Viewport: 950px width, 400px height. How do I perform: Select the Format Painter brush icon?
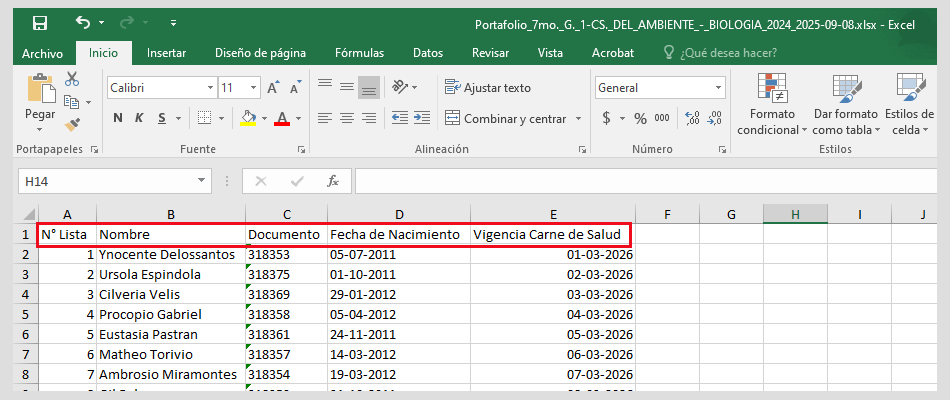(72, 125)
